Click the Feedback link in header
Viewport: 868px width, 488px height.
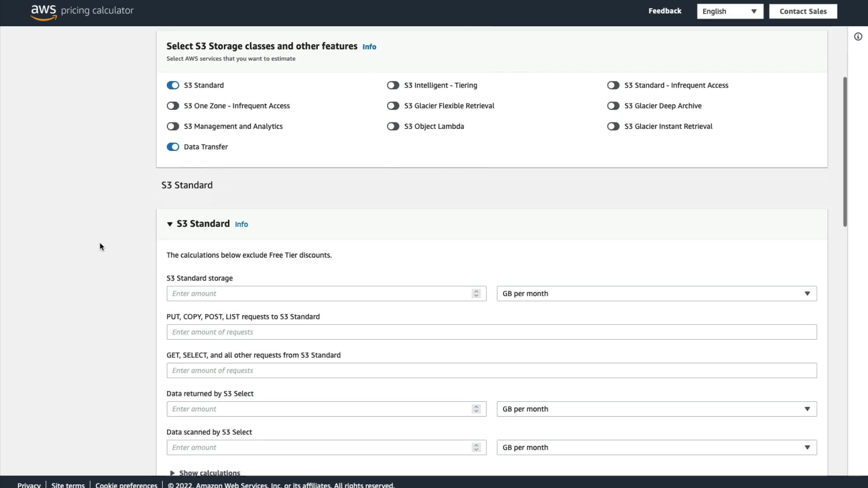pos(665,11)
